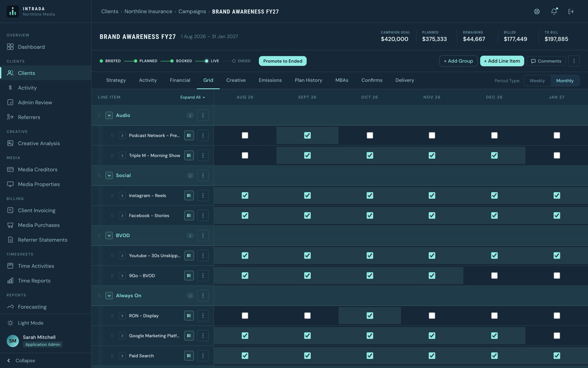Screen dimensions: 588x368
Task: Open kebab menu for Social group
Action: click(x=203, y=176)
